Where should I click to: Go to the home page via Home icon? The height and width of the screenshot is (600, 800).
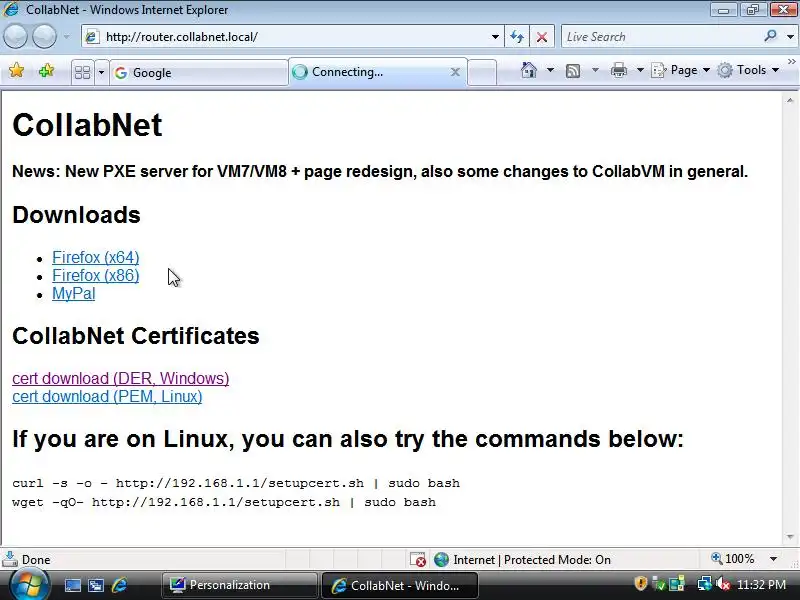[529, 70]
